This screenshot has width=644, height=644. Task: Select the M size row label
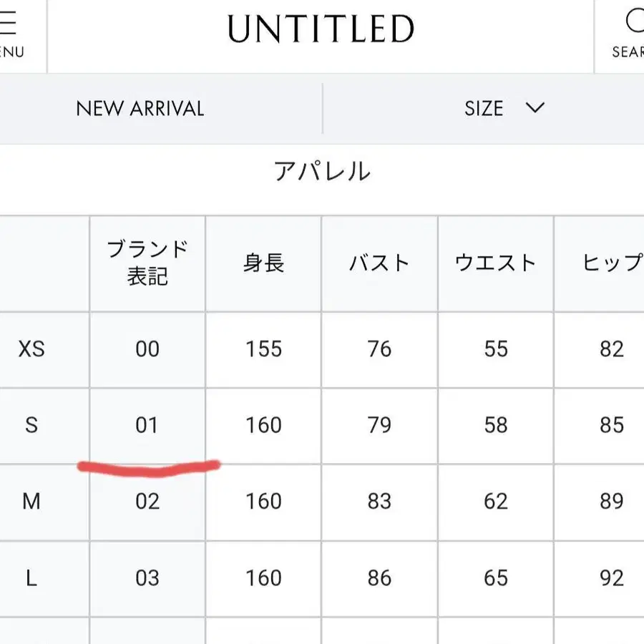click(x=31, y=502)
